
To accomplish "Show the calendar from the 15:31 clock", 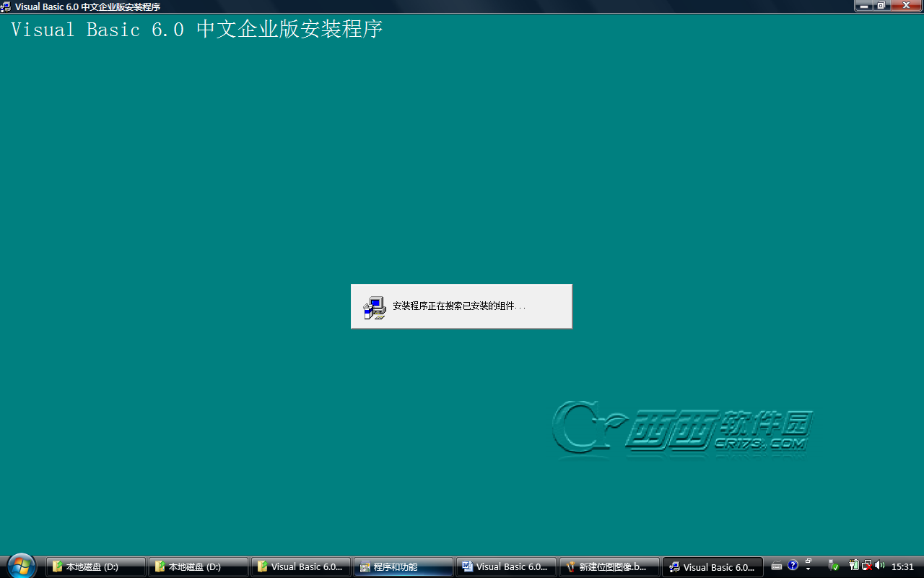I will point(902,567).
